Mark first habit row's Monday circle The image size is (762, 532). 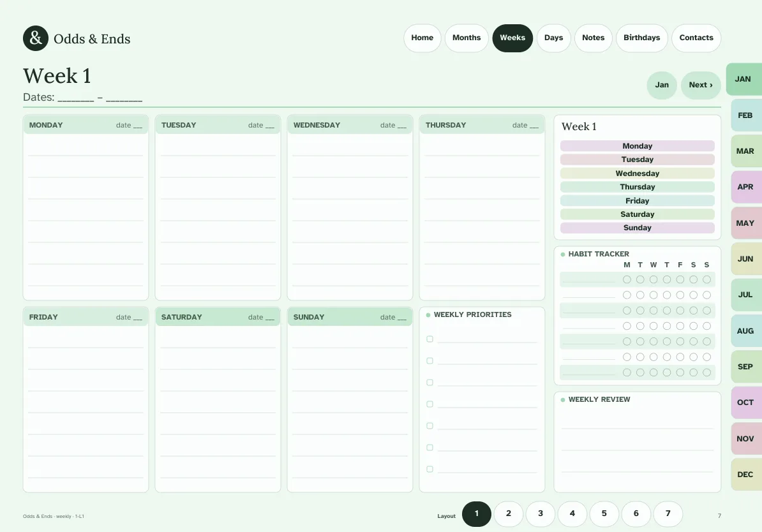tap(627, 279)
